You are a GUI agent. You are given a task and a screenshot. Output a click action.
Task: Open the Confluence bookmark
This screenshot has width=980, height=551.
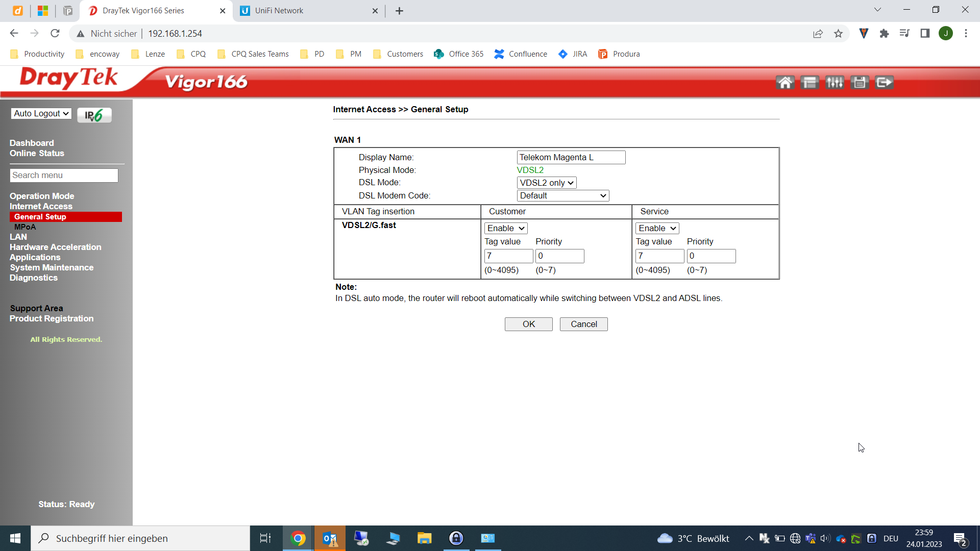tap(521, 54)
